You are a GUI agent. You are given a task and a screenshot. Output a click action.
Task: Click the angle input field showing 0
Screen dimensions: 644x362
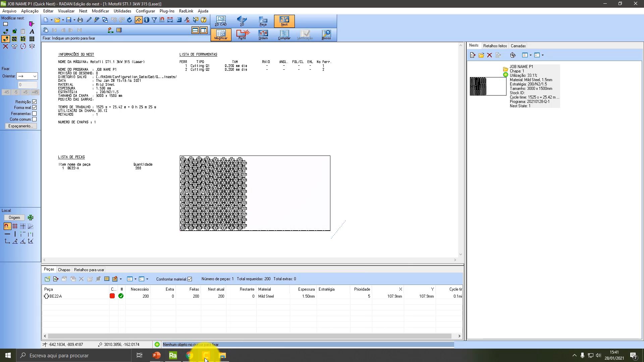pos(27,85)
